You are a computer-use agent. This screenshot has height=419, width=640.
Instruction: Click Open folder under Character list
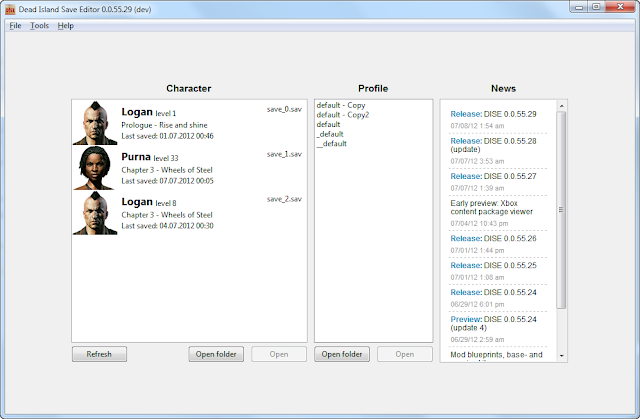click(x=216, y=354)
